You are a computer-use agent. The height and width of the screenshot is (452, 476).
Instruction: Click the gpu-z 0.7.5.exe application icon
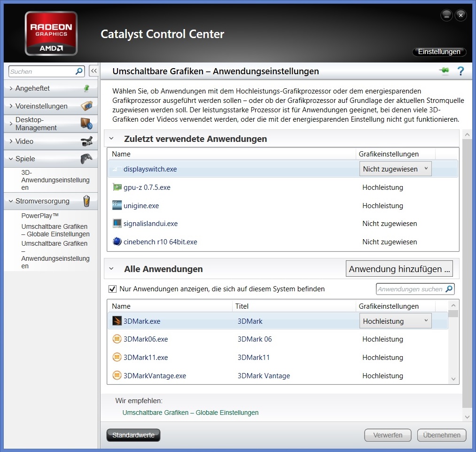(x=117, y=187)
